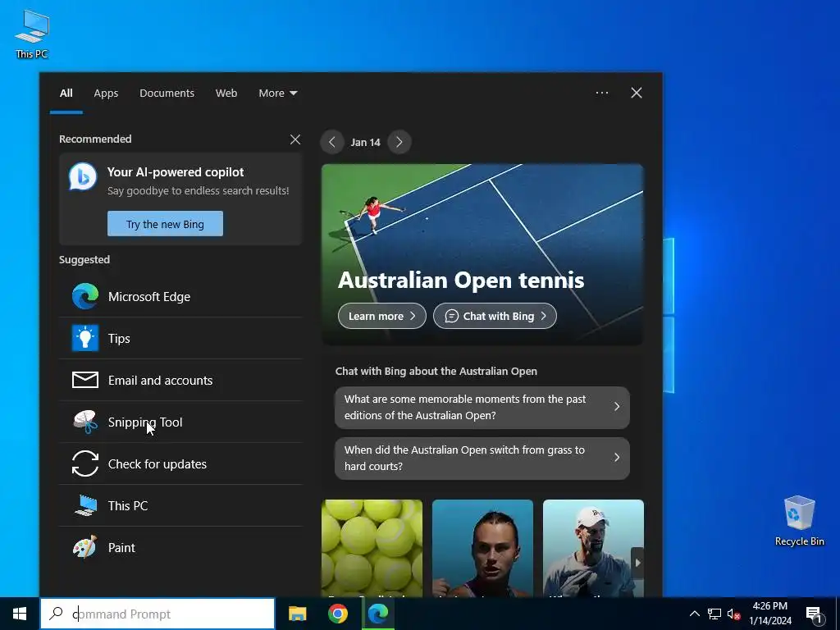Click the 'Snipping Tool' label text
The width and height of the screenshot is (840, 630).
click(145, 422)
